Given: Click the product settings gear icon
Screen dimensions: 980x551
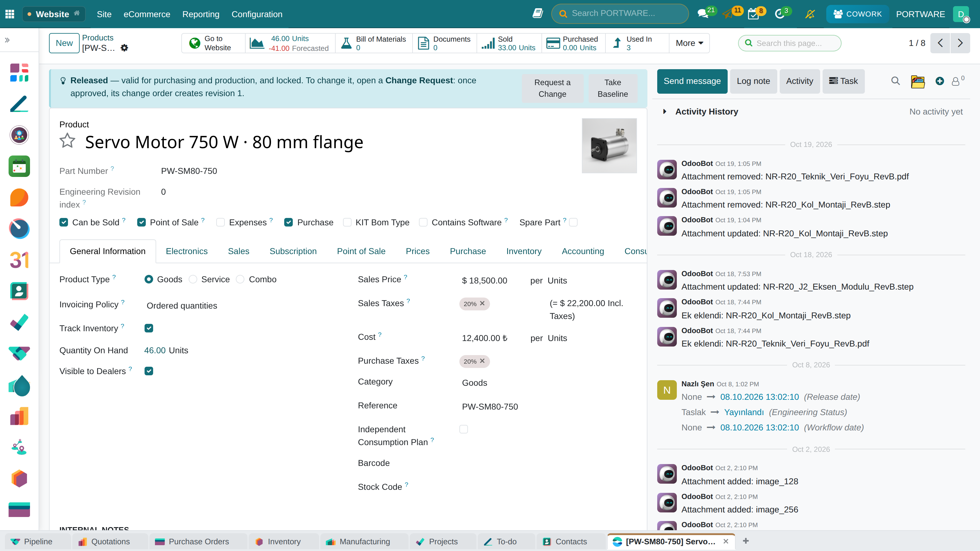Looking at the screenshot, I should click(124, 48).
